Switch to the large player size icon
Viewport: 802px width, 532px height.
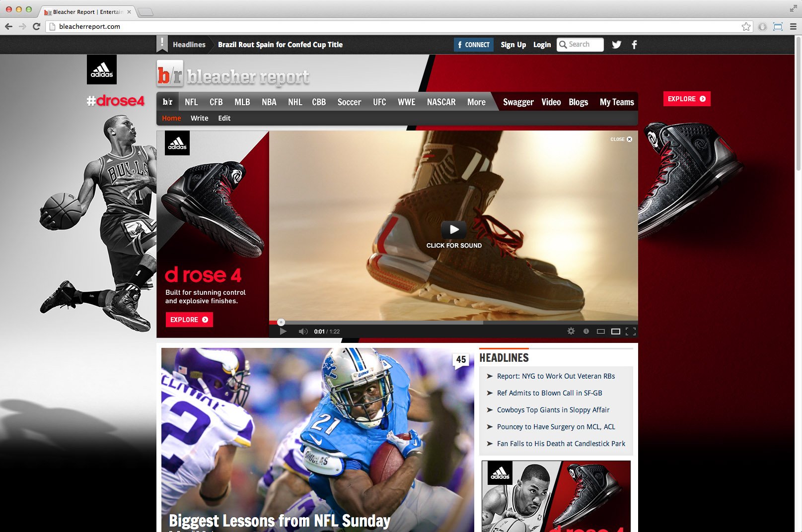pyautogui.click(x=616, y=332)
